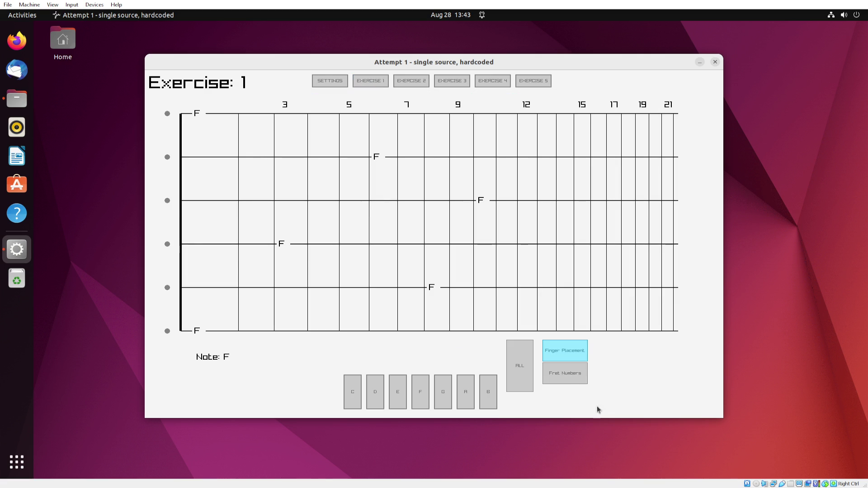Click the SETTINGS button
The width and height of the screenshot is (868, 488).
[x=330, y=81]
